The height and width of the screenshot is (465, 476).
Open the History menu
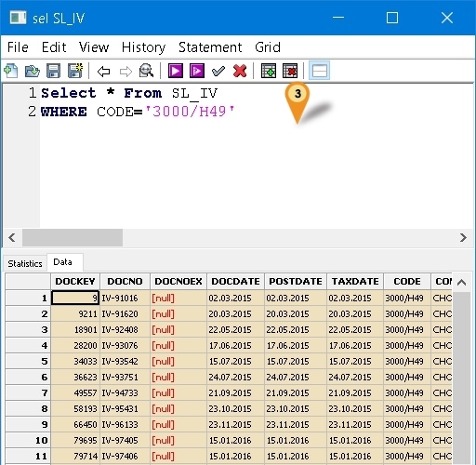click(x=143, y=47)
